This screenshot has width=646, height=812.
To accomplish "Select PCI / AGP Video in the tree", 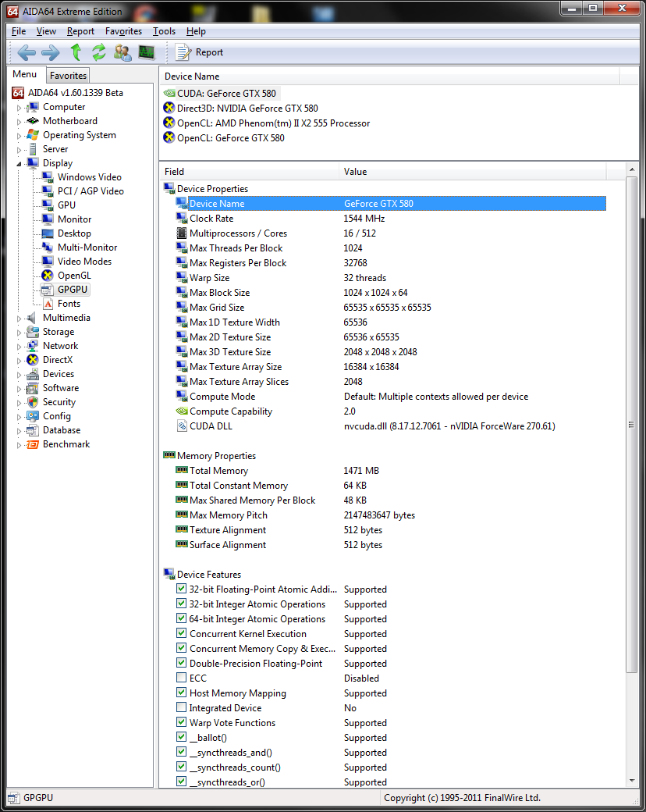I will [91, 191].
